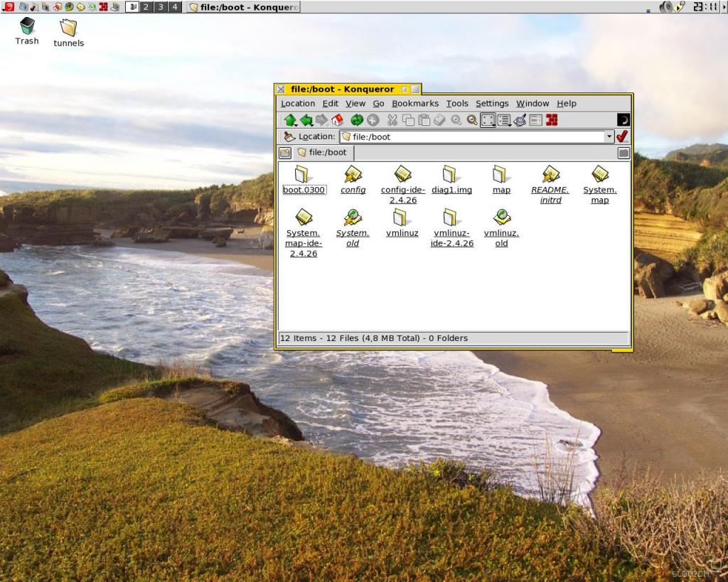Click the Copy icon in toolbar

pyautogui.click(x=408, y=120)
